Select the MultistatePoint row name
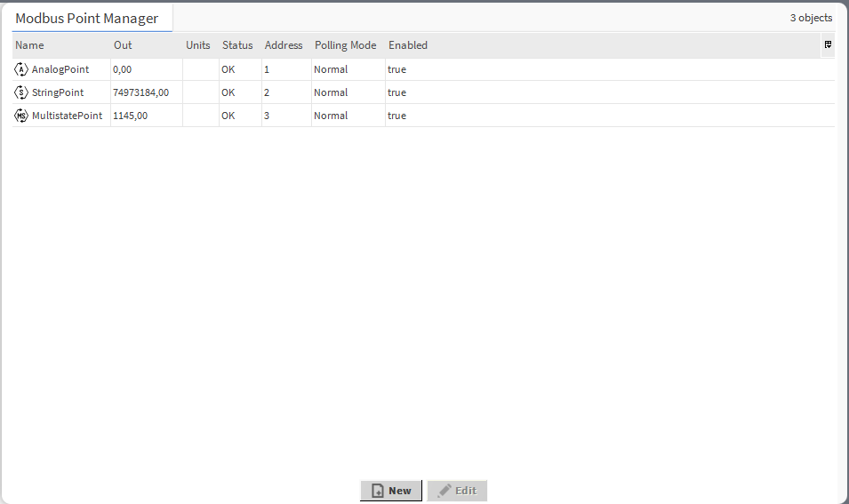 point(67,116)
